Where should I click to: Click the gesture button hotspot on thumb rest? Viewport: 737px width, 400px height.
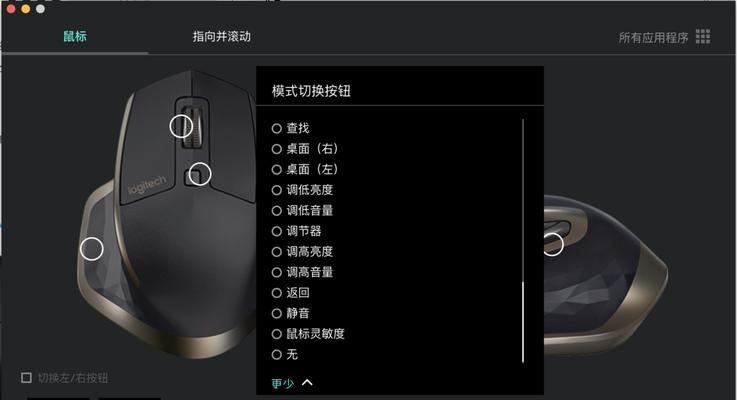pyautogui.click(x=92, y=249)
